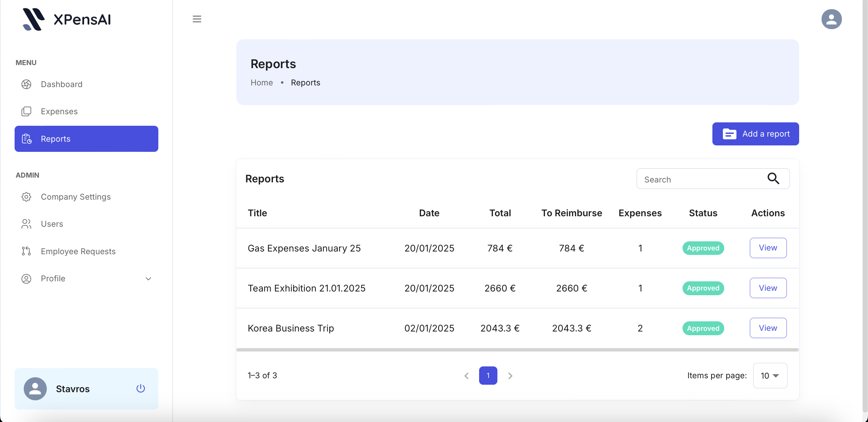This screenshot has width=868, height=422.
Task: Open the items per page dropdown
Action: pos(770,376)
